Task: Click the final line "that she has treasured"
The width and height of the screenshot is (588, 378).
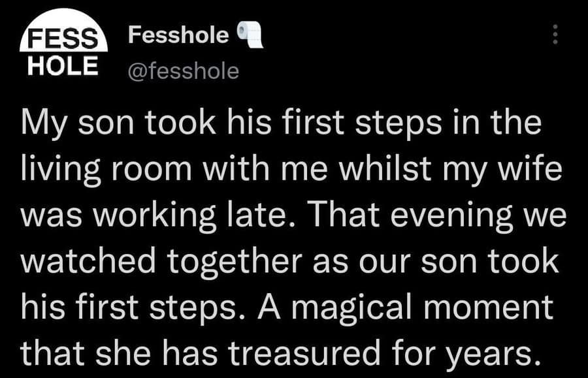Action: coord(281,353)
